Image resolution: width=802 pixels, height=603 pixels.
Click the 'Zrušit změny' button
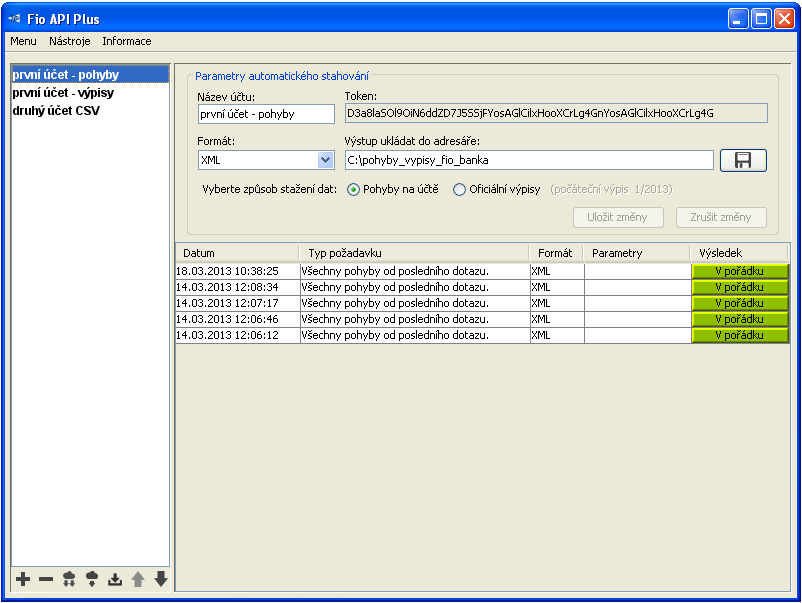(x=721, y=217)
